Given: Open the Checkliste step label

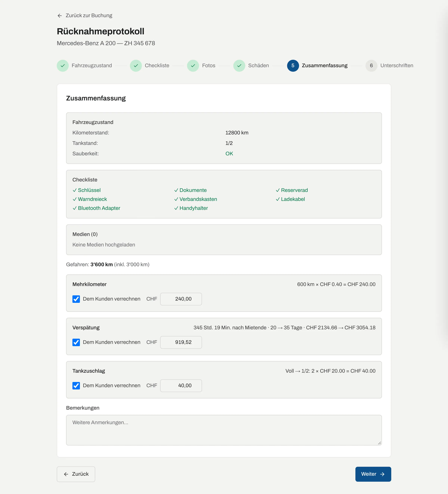Looking at the screenshot, I should 157,66.
